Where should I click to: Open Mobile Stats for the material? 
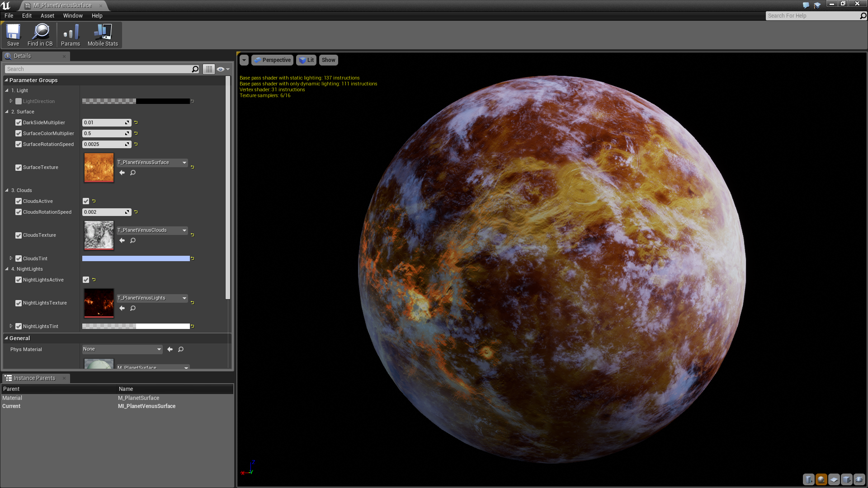[x=103, y=35]
